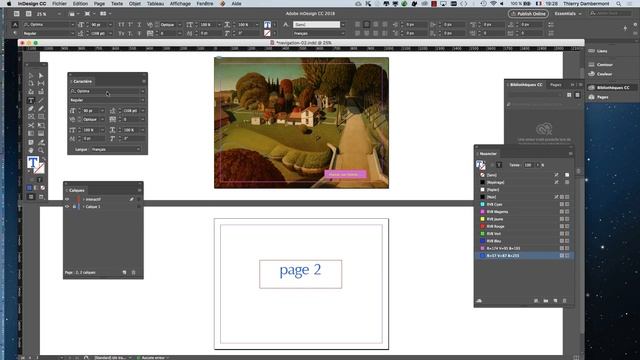Select the Scissors tool
The width and height of the screenshot is (640, 360).
click(x=31, y=125)
